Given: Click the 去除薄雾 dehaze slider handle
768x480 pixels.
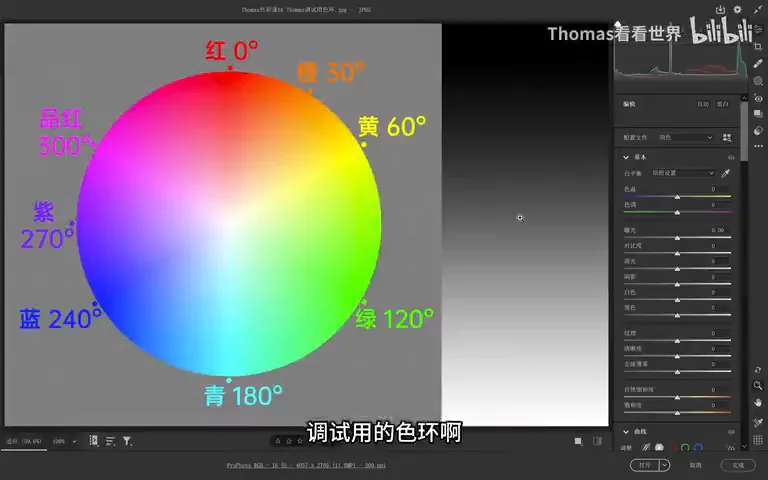Looking at the screenshot, I should [677, 372].
